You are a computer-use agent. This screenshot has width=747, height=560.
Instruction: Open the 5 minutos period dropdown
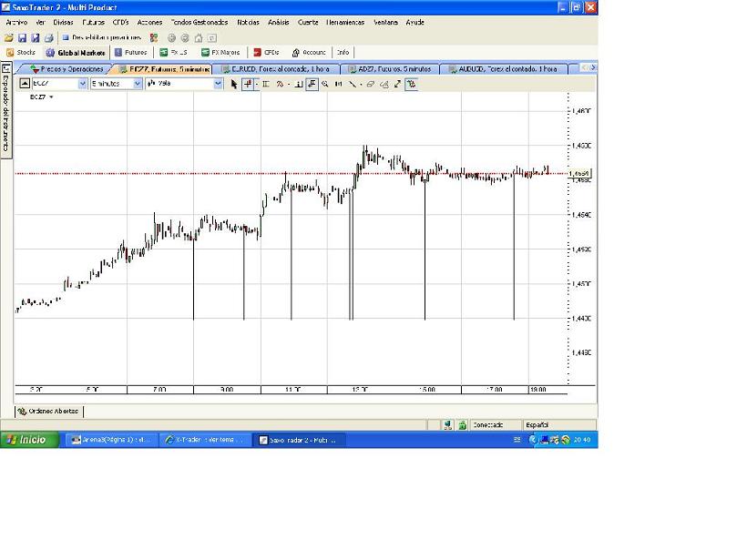pyautogui.click(x=138, y=84)
